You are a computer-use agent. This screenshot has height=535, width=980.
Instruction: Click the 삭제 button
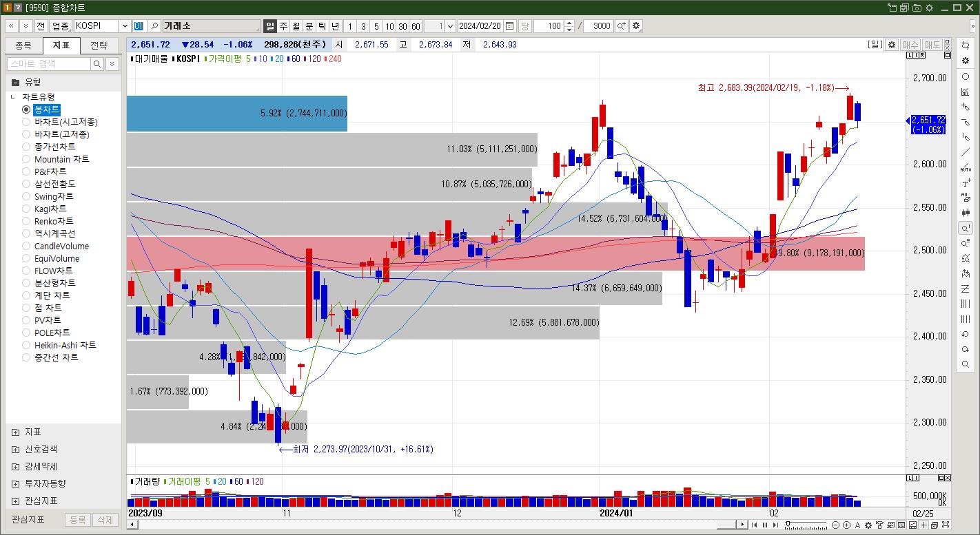(x=105, y=520)
